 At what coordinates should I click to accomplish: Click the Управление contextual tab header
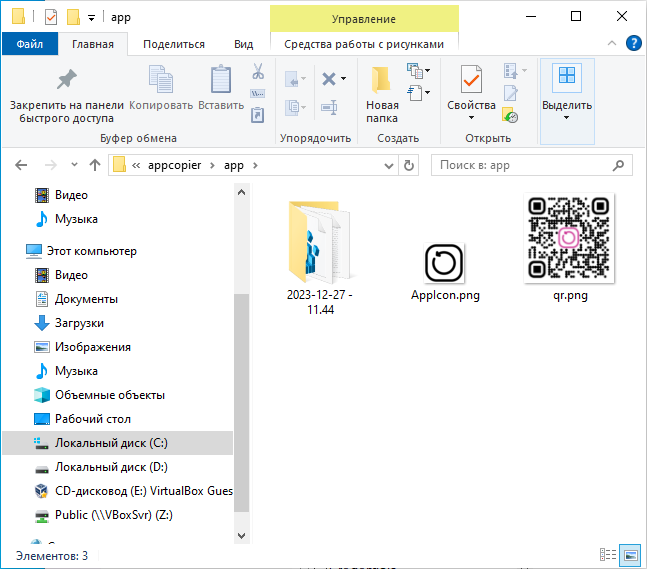point(364,19)
